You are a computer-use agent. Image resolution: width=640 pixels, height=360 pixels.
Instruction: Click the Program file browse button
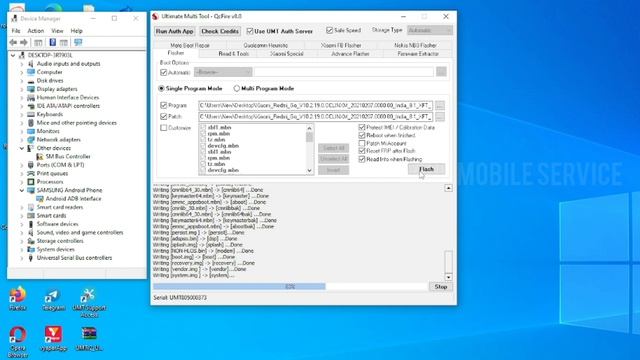[x=440, y=105]
